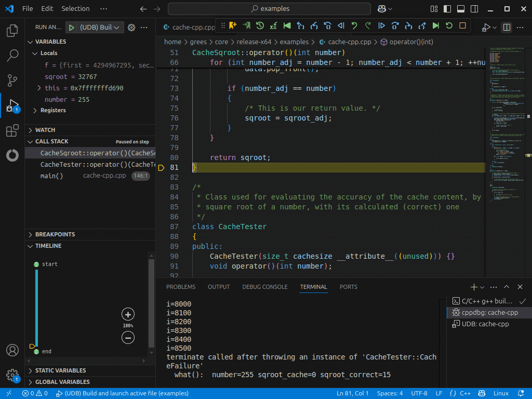Open the run file dropdown arrow in the editor
The width and height of the screenshot is (532, 399).
[x=495, y=28]
